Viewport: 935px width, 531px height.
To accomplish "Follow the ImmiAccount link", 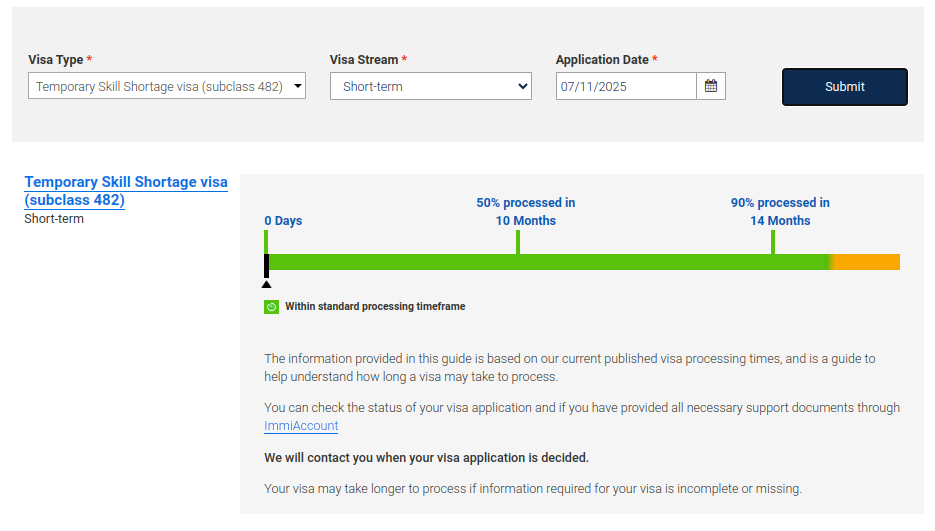I will (301, 426).
